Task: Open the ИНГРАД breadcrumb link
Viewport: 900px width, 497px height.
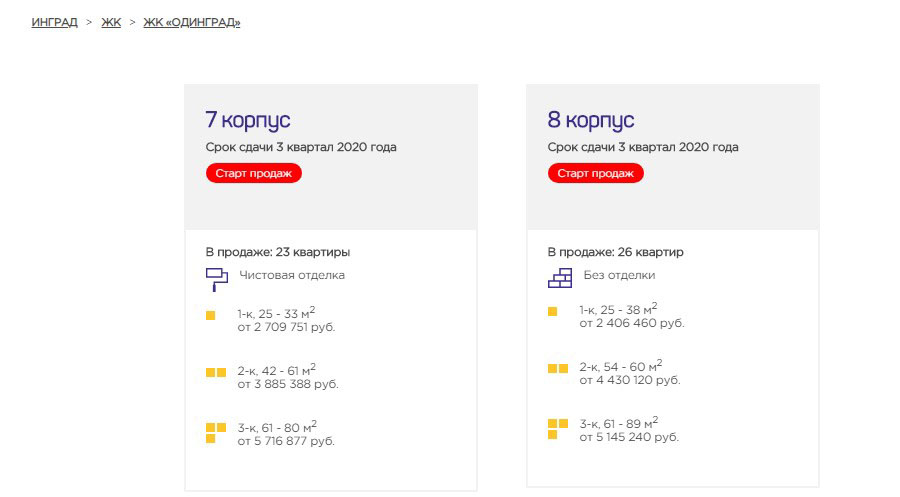Action: click(55, 22)
